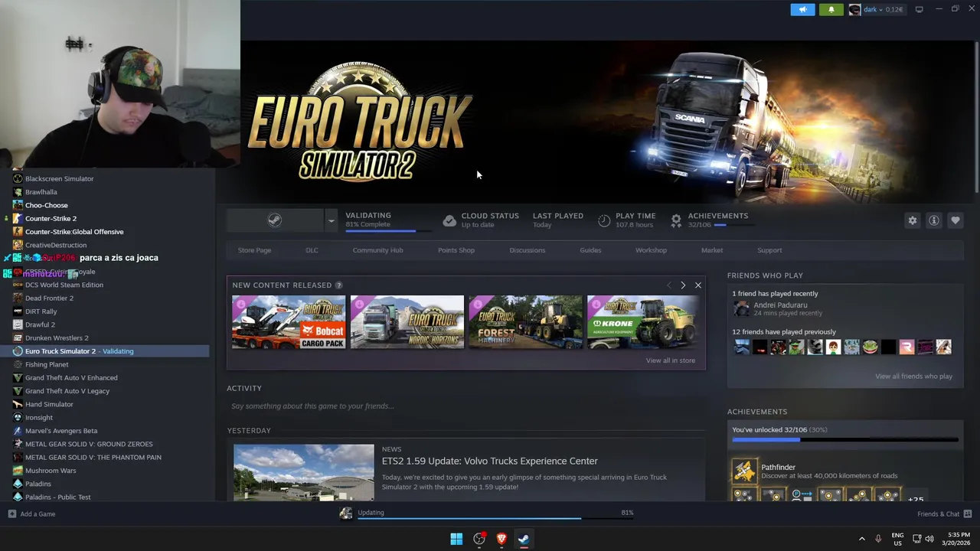Open the Forest Machinery DLC thumbnail
This screenshot has width=980, height=551.
pyautogui.click(x=525, y=322)
